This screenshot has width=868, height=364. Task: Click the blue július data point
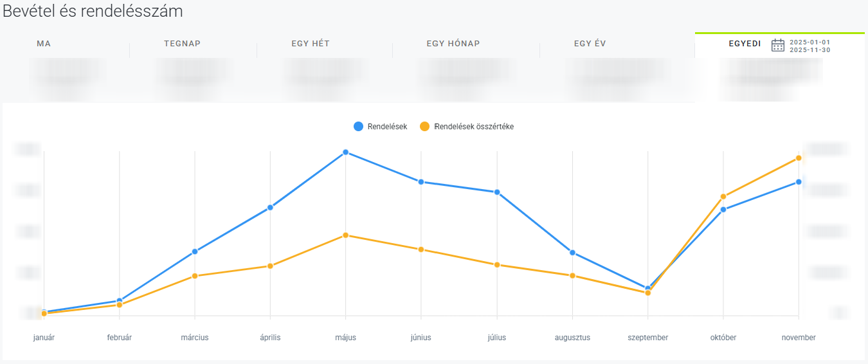(497, 192)
